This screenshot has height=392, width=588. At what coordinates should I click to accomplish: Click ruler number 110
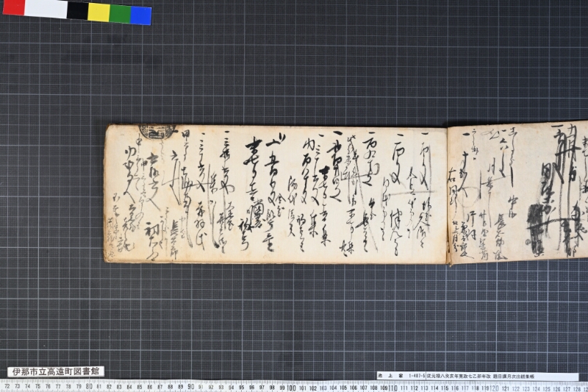tap(393, 388)
